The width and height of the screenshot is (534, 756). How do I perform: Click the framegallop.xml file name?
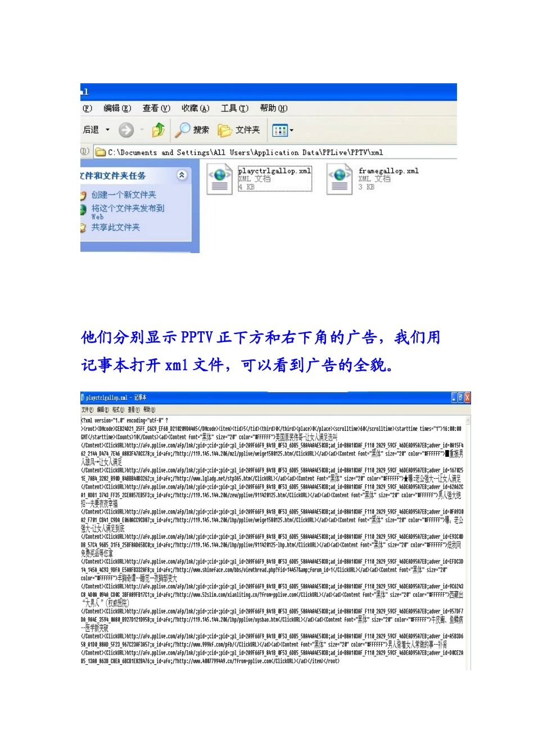pyautogui.click(x=388, y=170)
